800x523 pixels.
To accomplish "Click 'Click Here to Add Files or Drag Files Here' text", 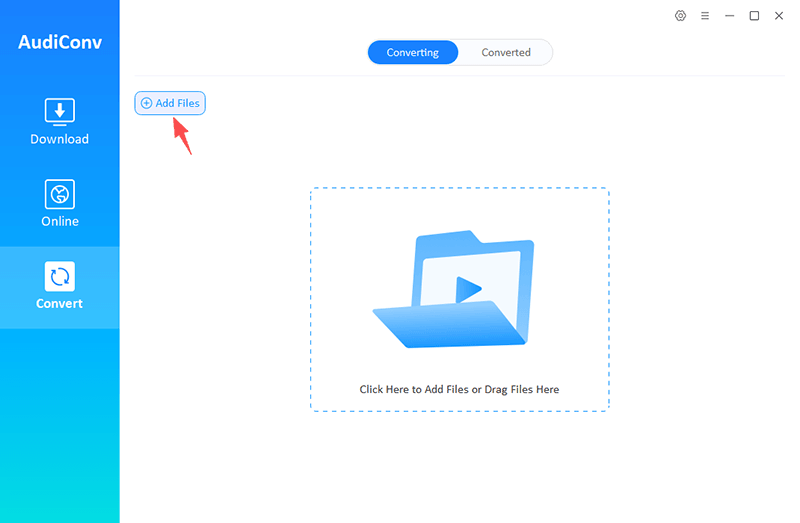I will [459, 389].
